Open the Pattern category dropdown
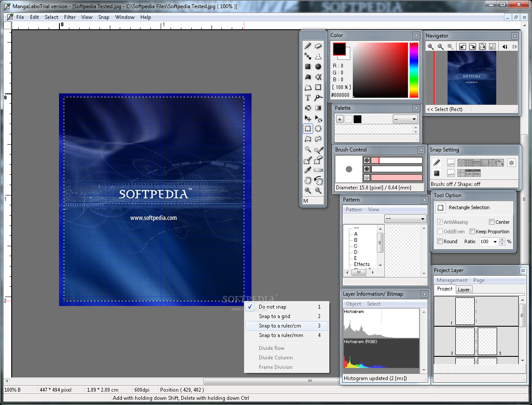Screen dimensions: 532x405 click(405, 219)
